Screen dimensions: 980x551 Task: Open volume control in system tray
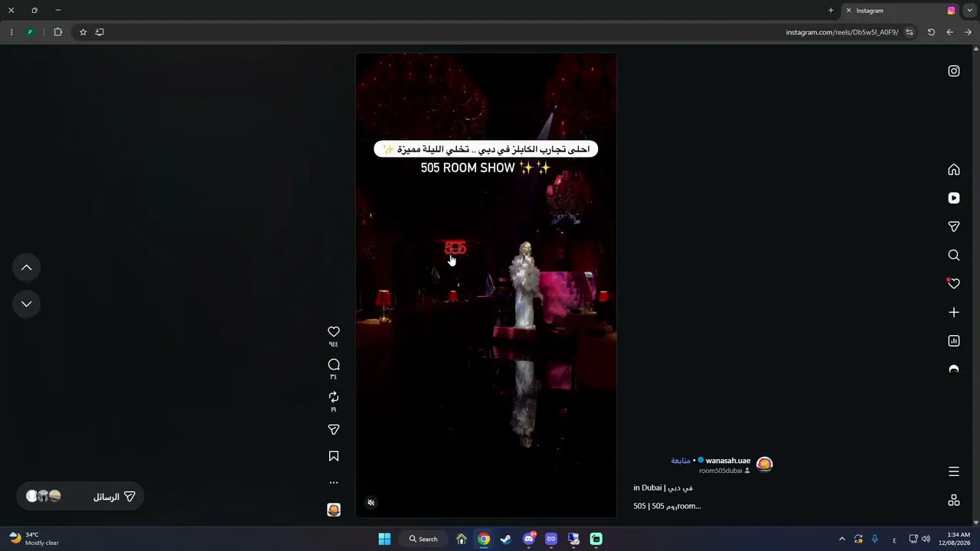click(x=926, y=539)
